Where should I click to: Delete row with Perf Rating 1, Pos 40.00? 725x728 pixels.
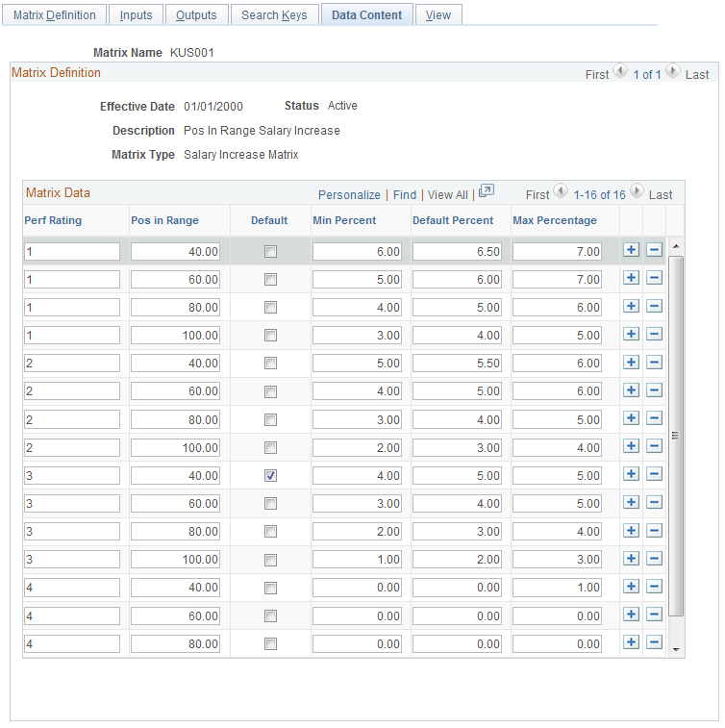click(654, 250)
